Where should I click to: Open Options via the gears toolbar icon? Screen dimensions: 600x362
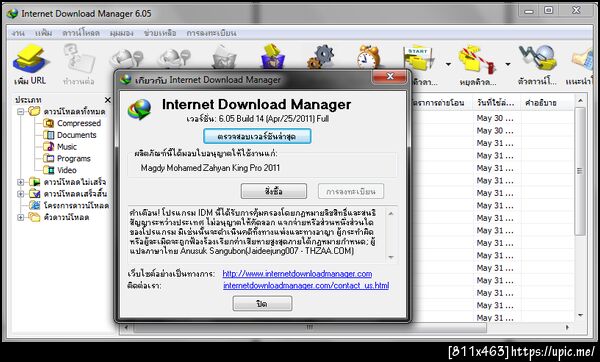[321, 57]
